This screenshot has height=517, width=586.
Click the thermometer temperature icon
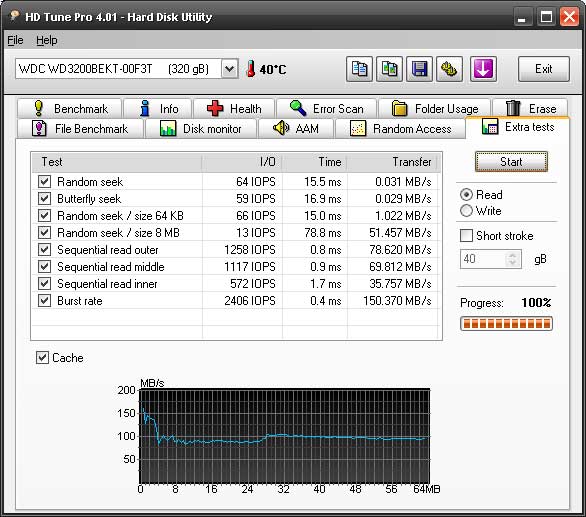(251, 69)
